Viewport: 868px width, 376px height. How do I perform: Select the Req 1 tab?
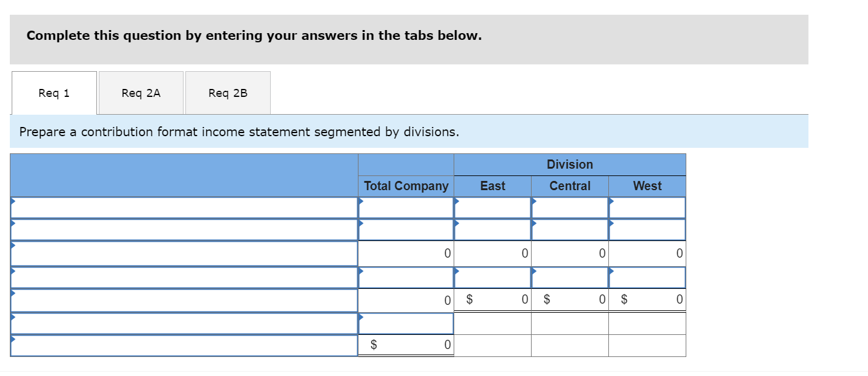tap(54, 93)
